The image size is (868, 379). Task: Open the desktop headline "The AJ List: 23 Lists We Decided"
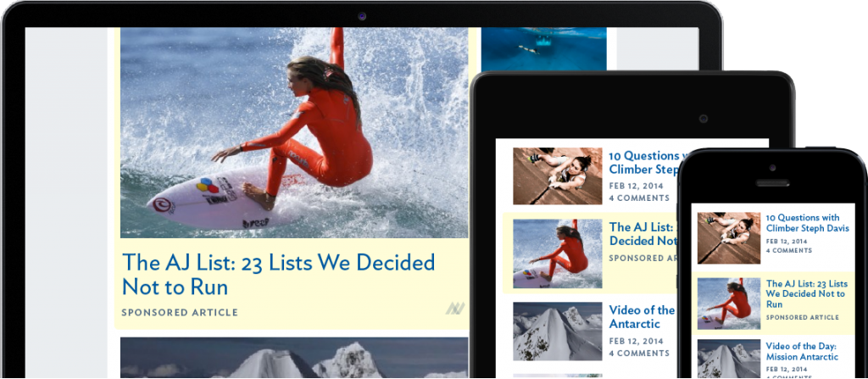278,274
